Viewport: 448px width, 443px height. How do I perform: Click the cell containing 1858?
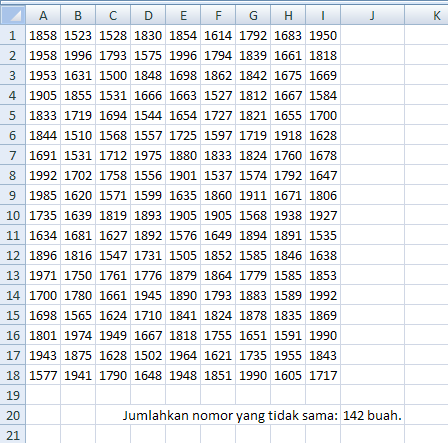pyautogui.click(x=43, y=35)
